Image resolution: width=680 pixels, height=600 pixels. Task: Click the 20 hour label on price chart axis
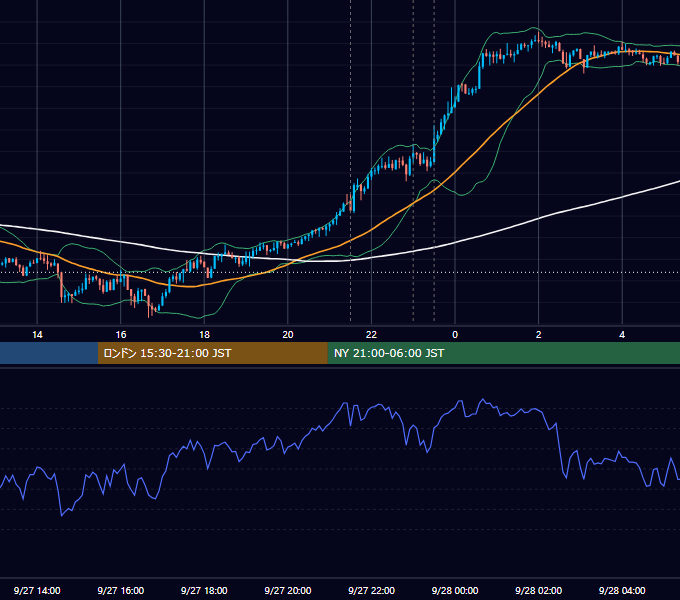pyautogui.click(x=288, y=335)
